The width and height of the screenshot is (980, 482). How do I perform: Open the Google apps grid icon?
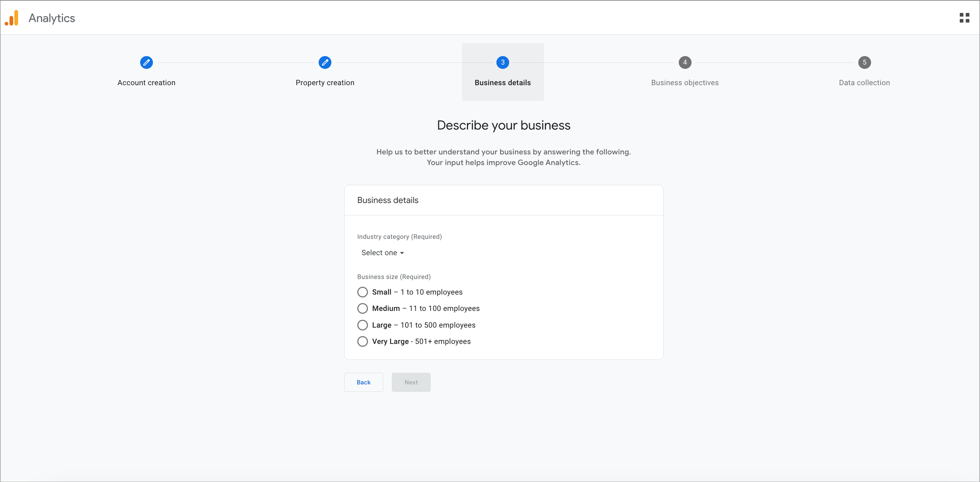(964, 18)
